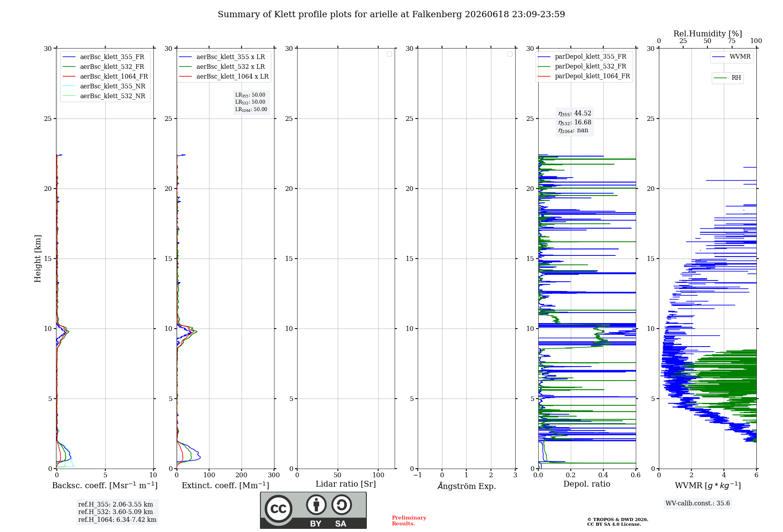Click the Extinct. coeff. axis label
The image size is (783, 532).
pyautogui.click(x=226, y=485)
